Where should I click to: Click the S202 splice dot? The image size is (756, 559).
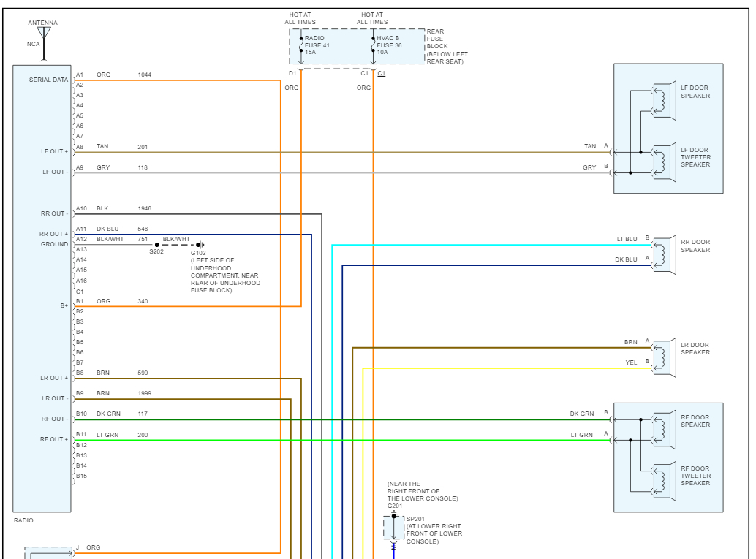(156, 245)
